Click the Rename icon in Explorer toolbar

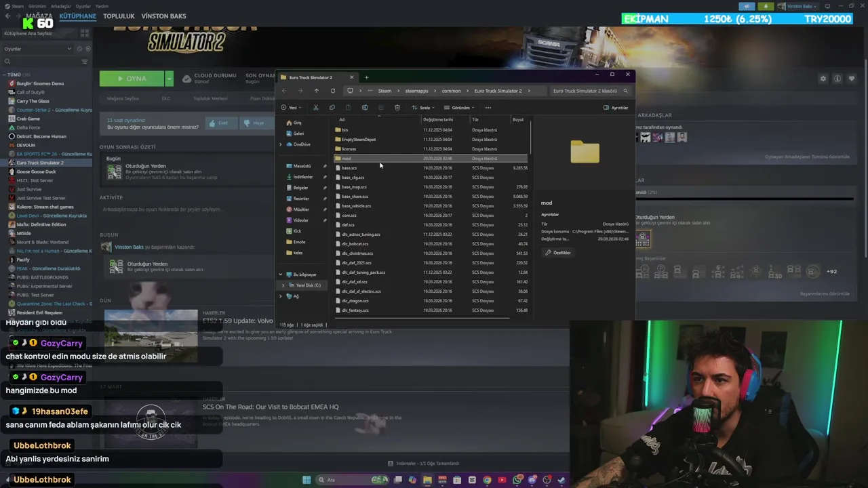[364, 108]
